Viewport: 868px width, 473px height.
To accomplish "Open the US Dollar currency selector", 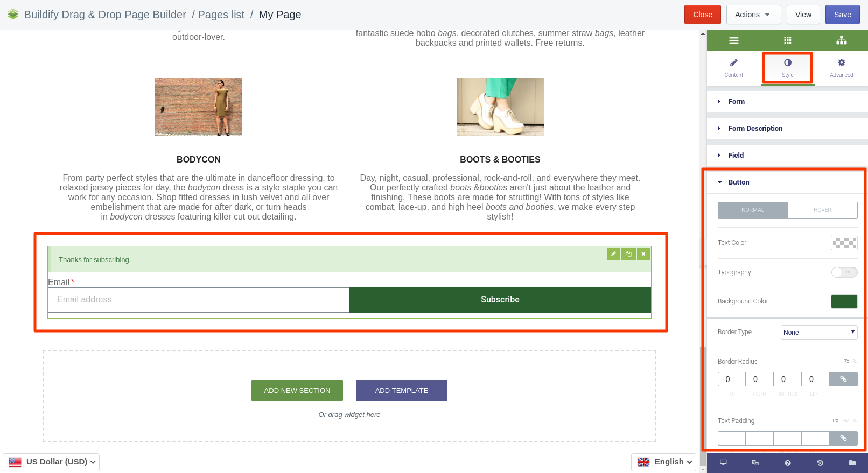I will click(x=51, y=462).
